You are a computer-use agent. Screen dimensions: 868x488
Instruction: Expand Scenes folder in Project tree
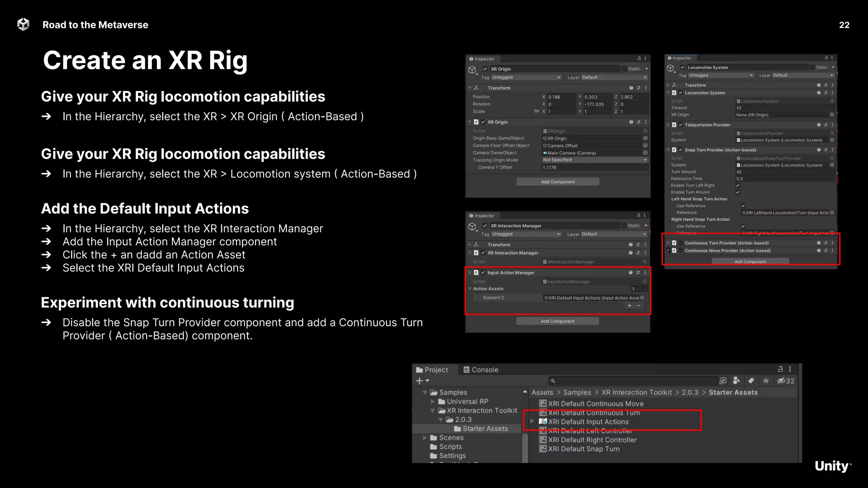coord(425,438)
